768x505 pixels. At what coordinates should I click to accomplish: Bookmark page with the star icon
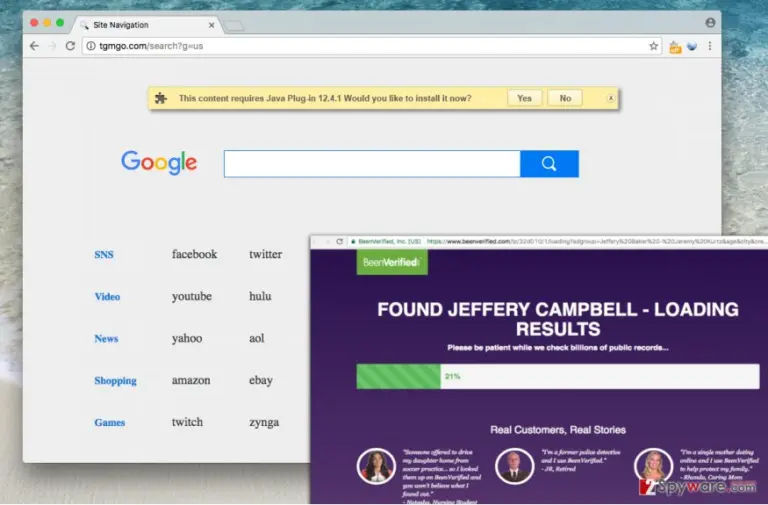click(x=653, y=46)
